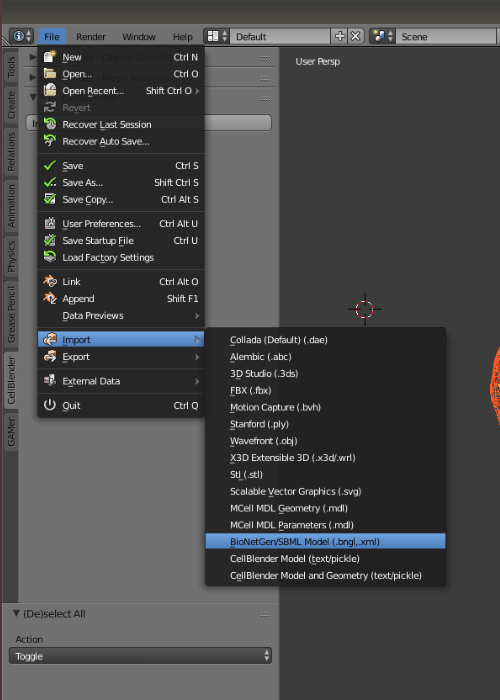Image resolution: width=500 pixels, height=700 pixels.
Task: Add a new screen layout with plus
Action: point(340,36)
